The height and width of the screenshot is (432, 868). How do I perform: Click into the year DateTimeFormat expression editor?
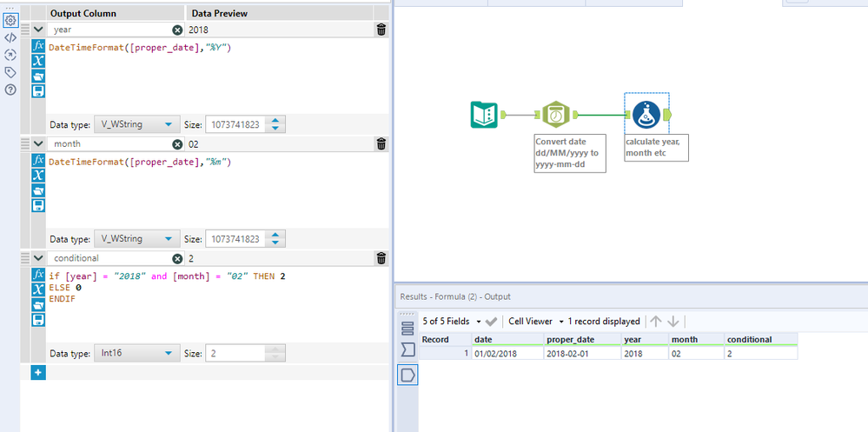[216, 76]
